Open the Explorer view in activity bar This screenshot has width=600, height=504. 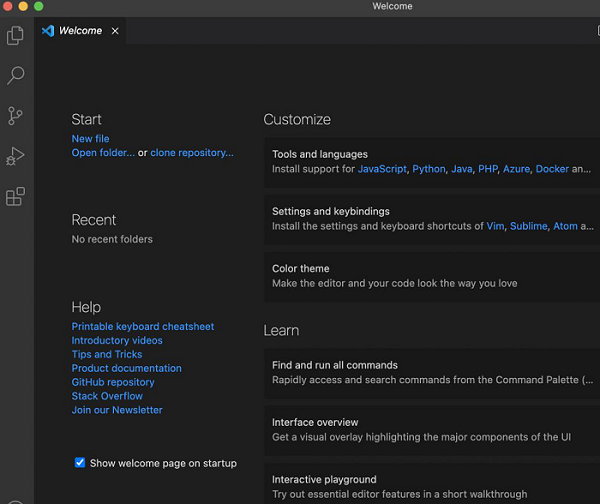click(15, 36)
